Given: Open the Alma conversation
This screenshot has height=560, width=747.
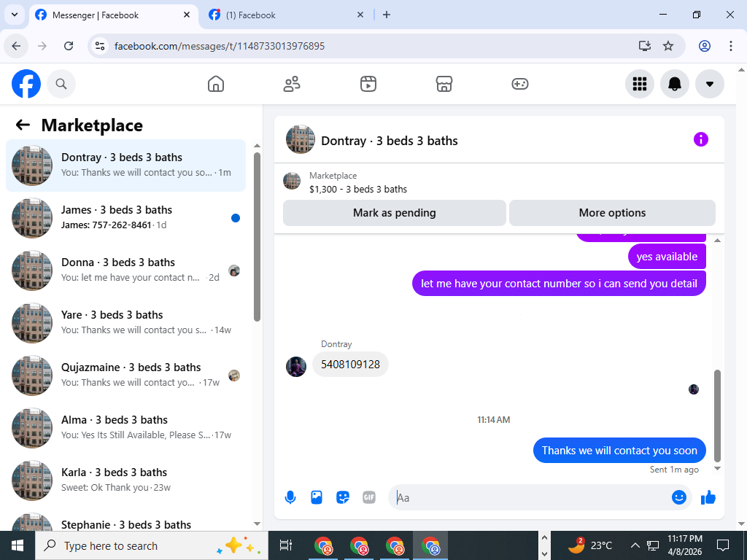Looking at the screenshot, I should [x=125, y=427].
